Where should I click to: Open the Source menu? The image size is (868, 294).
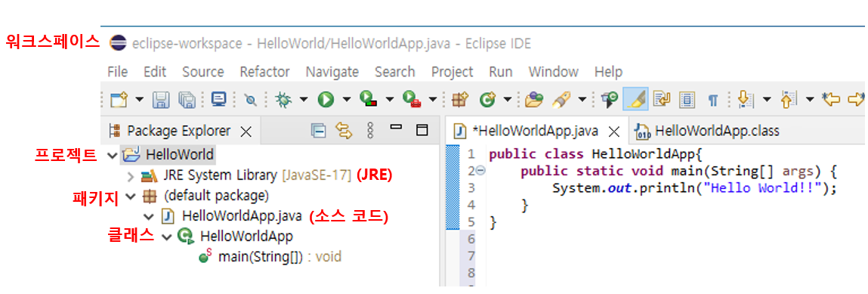tap(203, 72)
